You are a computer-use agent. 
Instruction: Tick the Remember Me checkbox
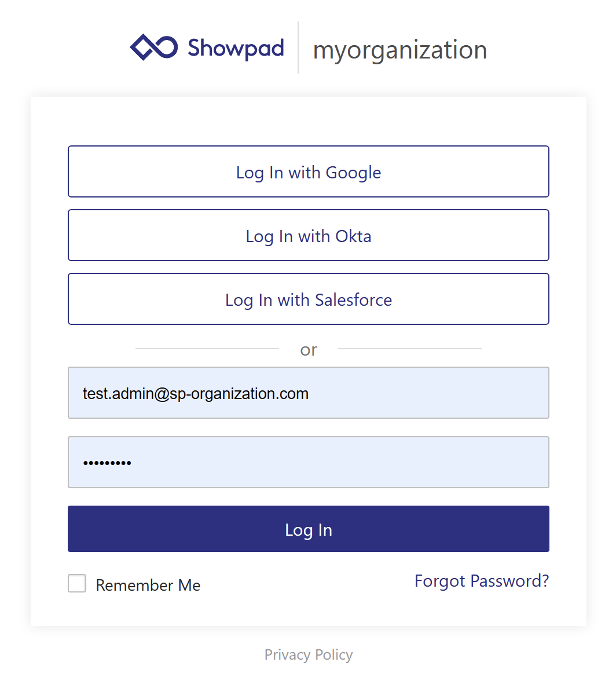coord(77,584)
